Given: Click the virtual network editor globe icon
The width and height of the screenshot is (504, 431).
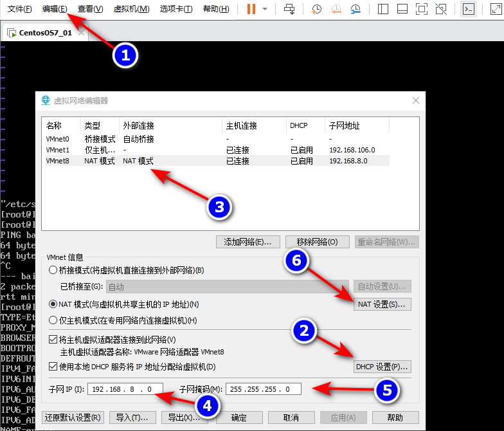Looking at the screenshot, I should point(46,100).
